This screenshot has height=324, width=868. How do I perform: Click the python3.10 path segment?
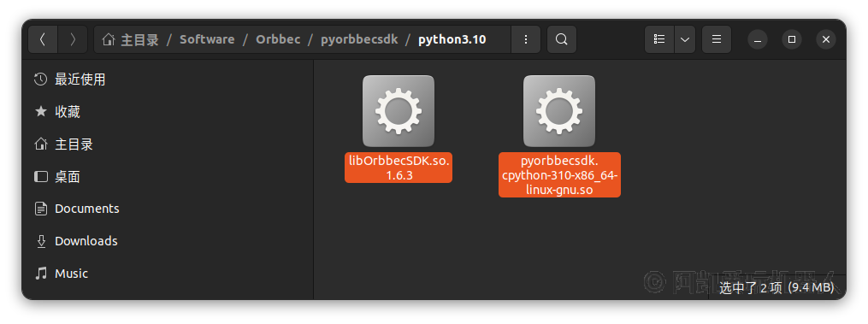[452, 39]
